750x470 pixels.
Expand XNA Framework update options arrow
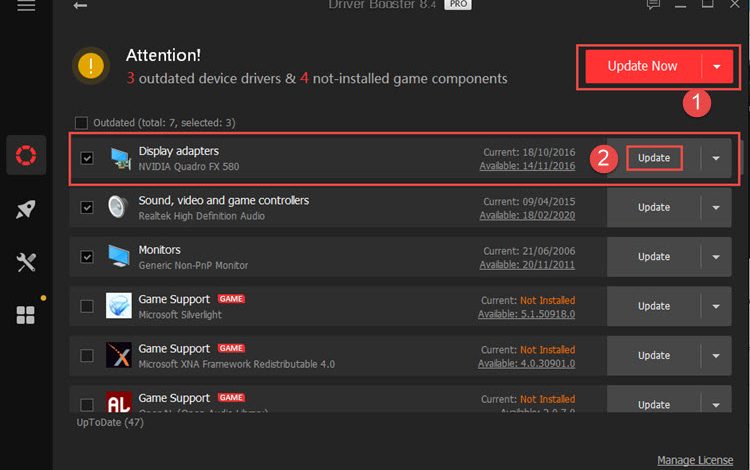(716, 356)
